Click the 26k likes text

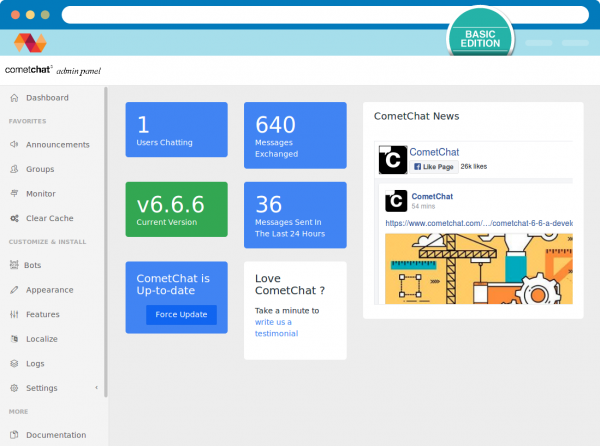[x=474, y=166]
